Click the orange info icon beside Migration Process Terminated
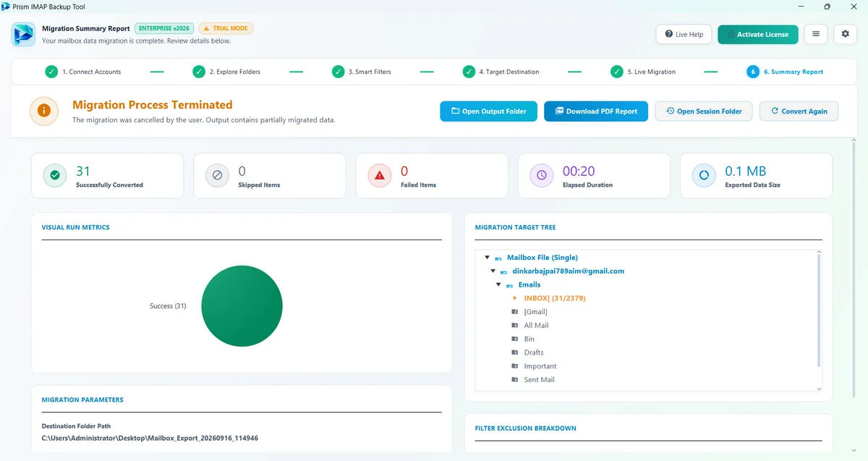The image size is (868, 461). 44,111
